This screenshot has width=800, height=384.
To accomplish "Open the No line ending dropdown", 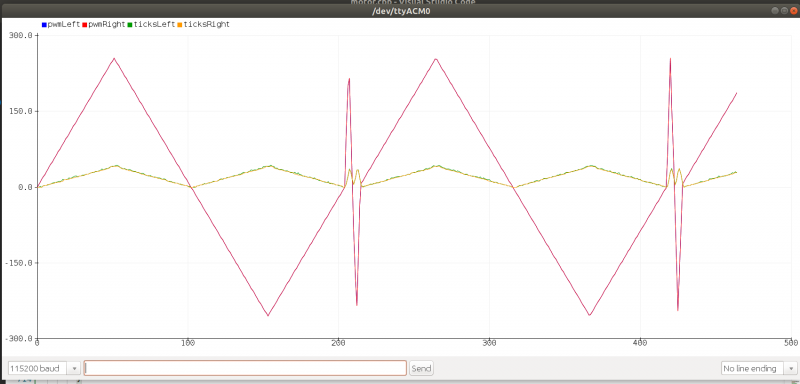I will [759, 368].
